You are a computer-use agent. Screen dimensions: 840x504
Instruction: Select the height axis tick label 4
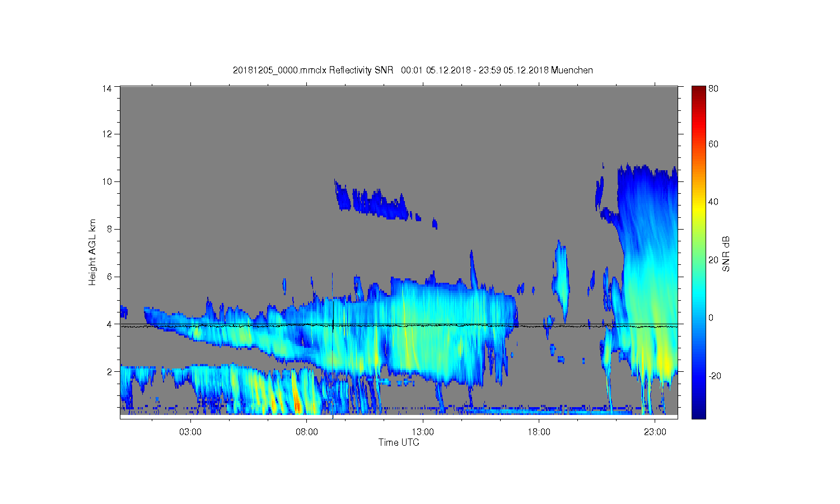click(110, 324)
